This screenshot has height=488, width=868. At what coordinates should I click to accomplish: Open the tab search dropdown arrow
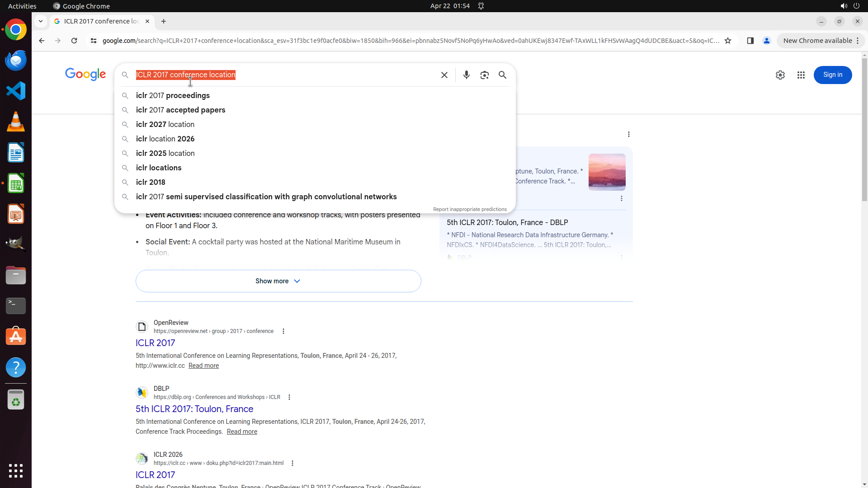tap(41, 21)
